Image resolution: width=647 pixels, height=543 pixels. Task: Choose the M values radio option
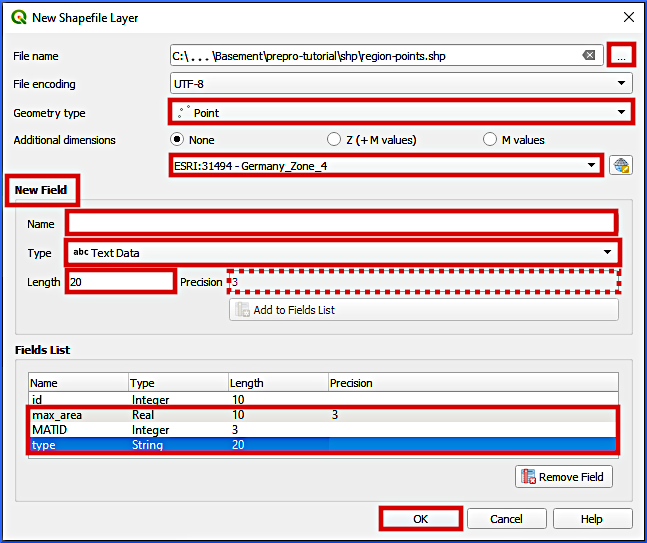(490, 140)
